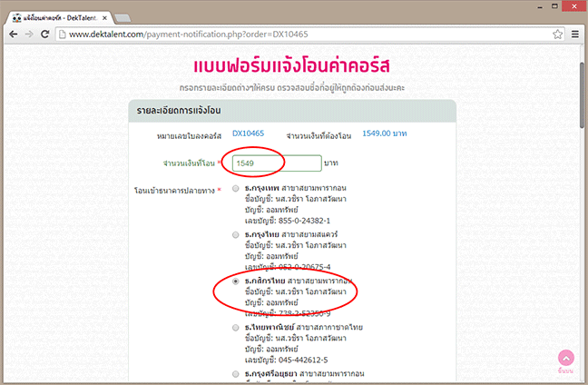This screenshot has width=588, height=385.
Task: Bookmark this page with the star icon
Action: pos(556,34)
